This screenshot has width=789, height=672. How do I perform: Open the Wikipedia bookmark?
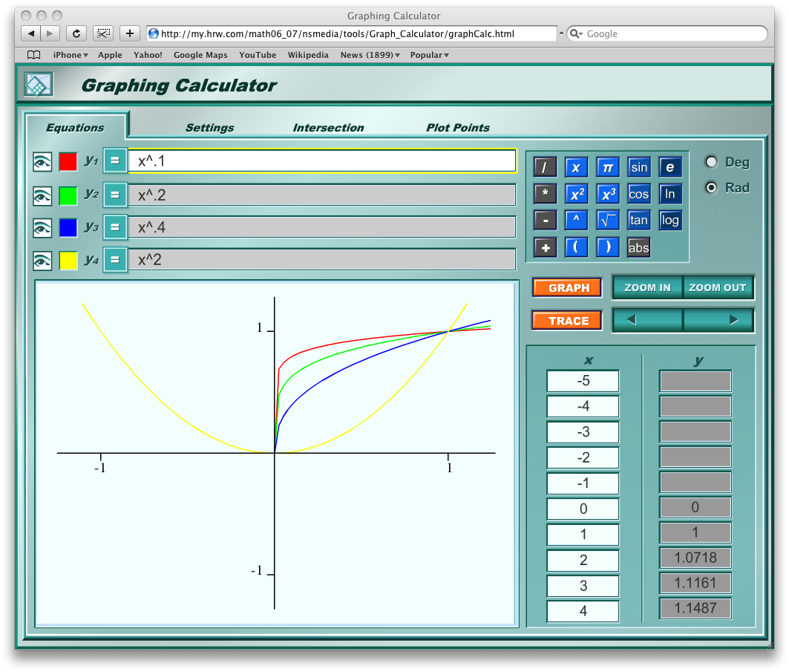tap(308, 55)
